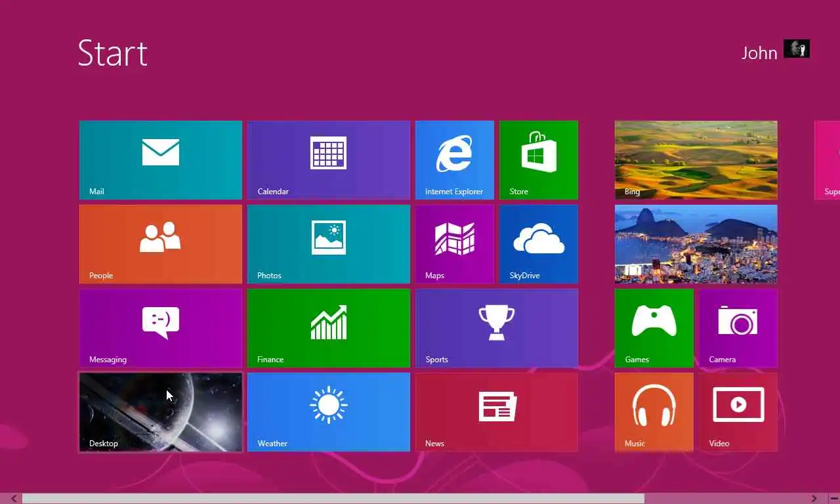Screen dimensions: 840x504
Task: Open the Mail tile
Action: tap(161, 160)
